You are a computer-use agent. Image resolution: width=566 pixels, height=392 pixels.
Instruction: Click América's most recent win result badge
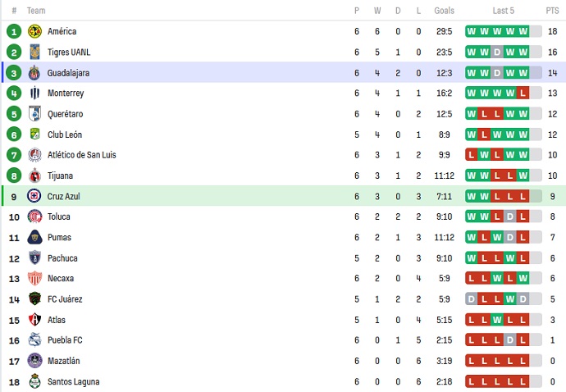523,31
